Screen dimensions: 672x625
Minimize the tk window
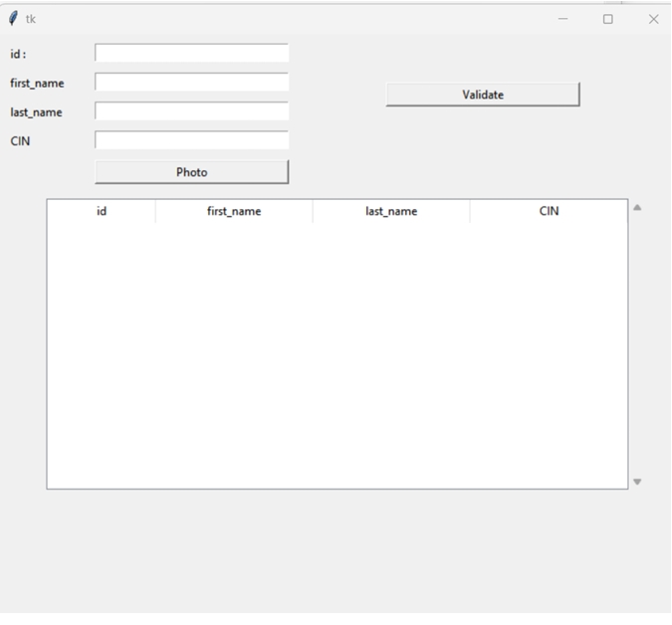pos(562,19)
